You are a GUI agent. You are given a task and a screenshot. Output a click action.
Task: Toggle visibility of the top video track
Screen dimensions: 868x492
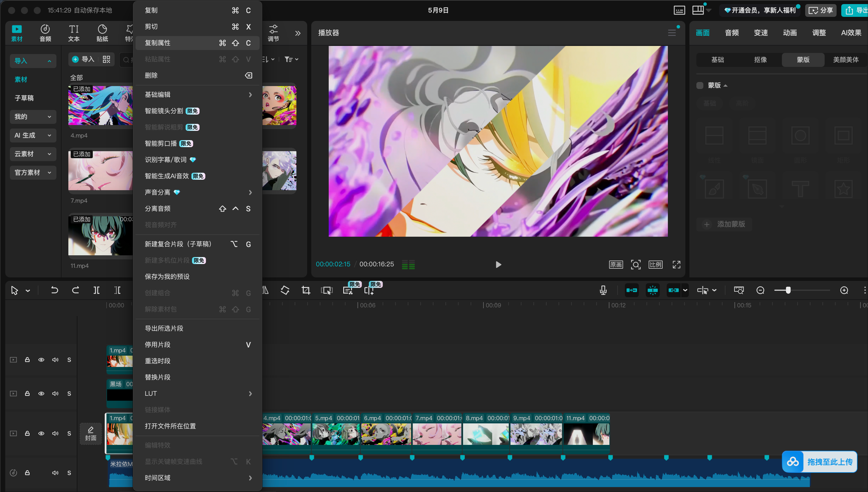41,359
